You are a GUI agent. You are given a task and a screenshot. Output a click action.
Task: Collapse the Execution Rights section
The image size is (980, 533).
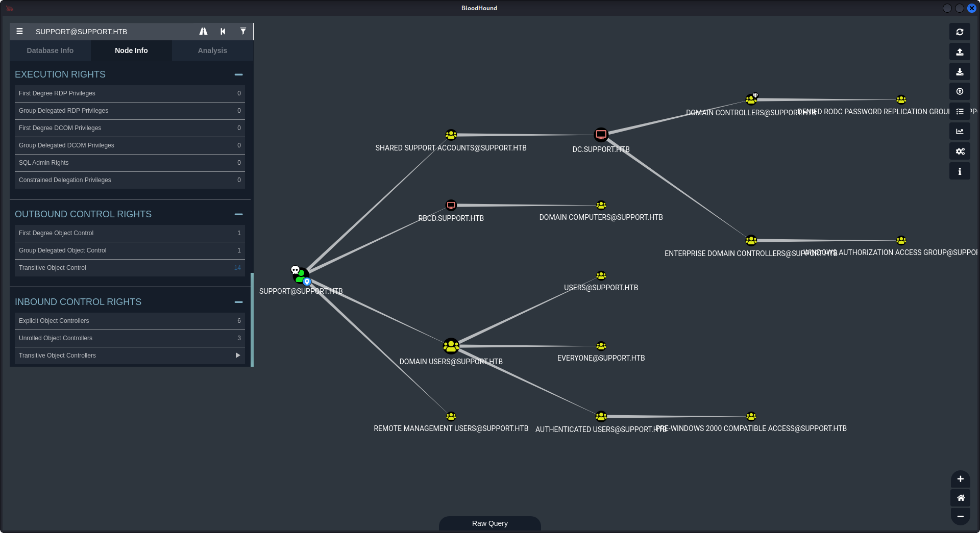238,74
